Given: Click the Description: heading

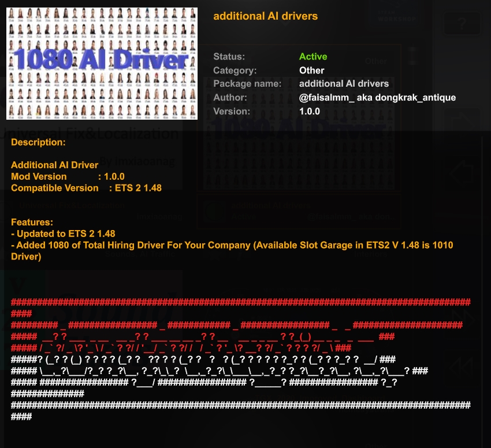Looking at the screenshot, I should tap(38, 142).
